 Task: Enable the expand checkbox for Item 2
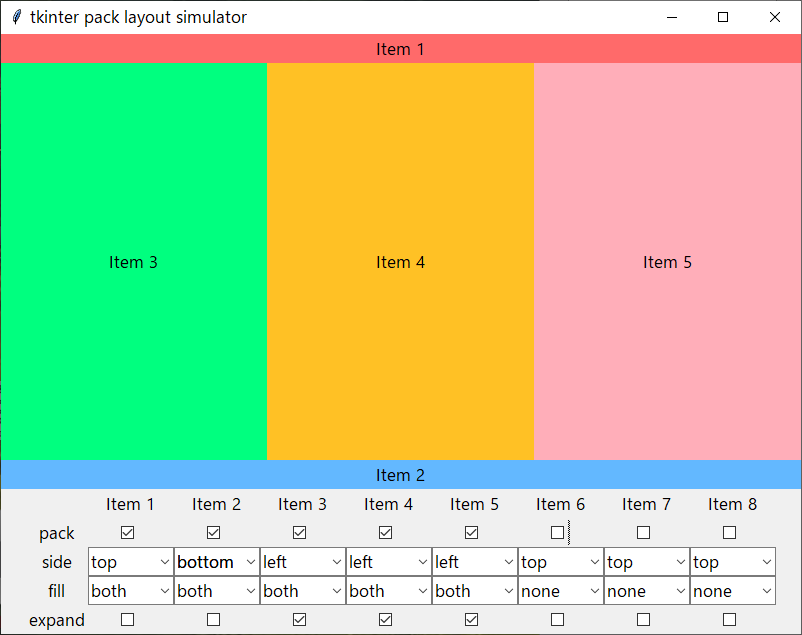(213, 620)
